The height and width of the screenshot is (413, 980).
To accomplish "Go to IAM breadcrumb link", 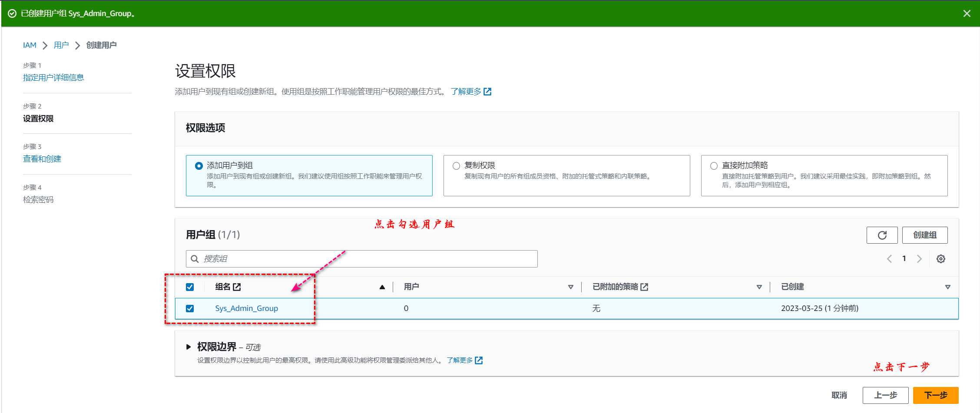I will pos(30,45).
